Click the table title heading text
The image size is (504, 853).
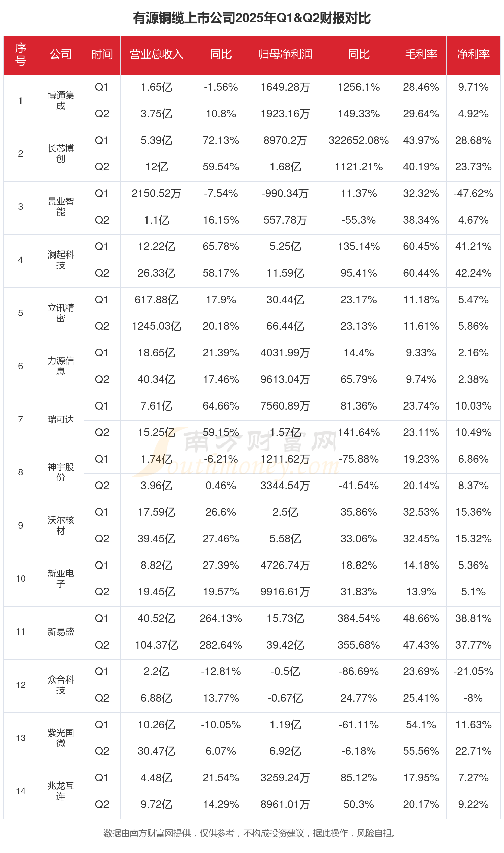252,18
